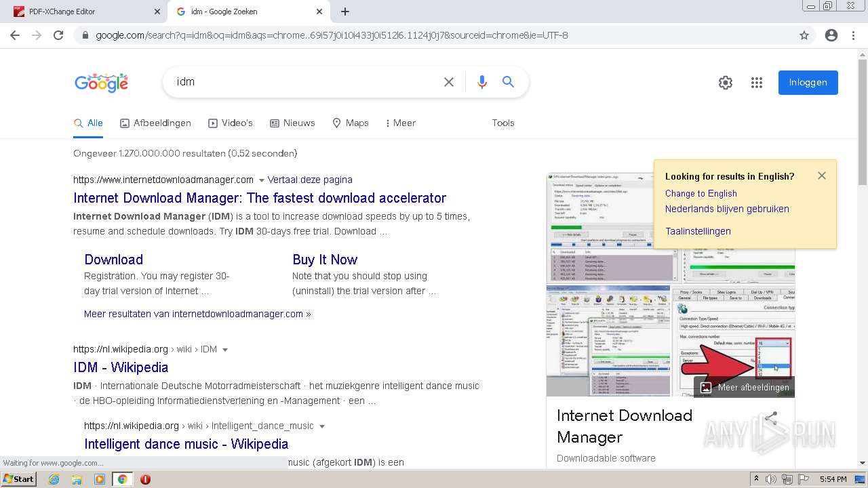Choose Change to English
Image resolution: width=868 pixels, height=488 pixels.
click(x=701, y=193)
